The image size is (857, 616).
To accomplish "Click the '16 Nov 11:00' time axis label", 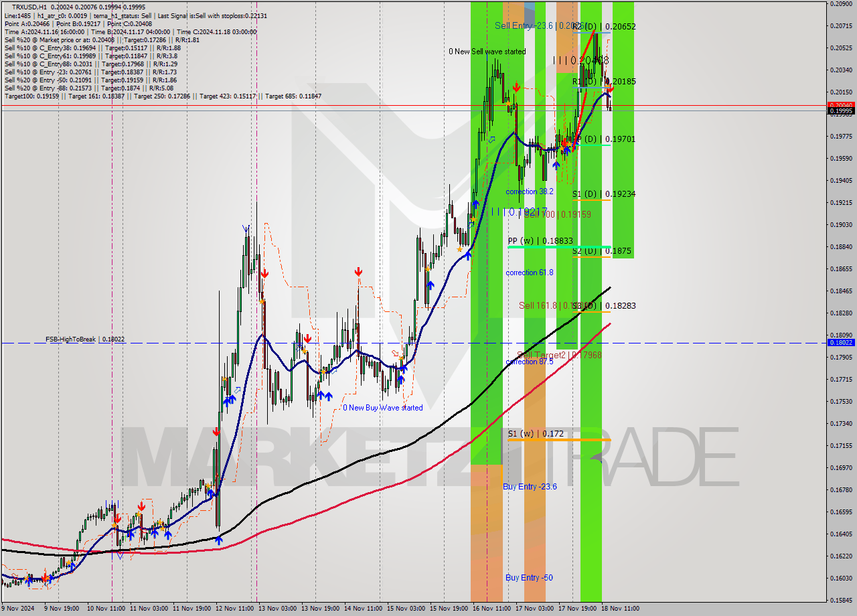I will tap(491, 609).
